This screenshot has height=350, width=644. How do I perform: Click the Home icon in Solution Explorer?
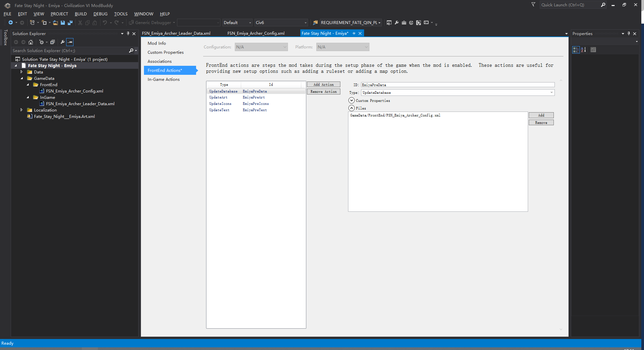point(31,42)
